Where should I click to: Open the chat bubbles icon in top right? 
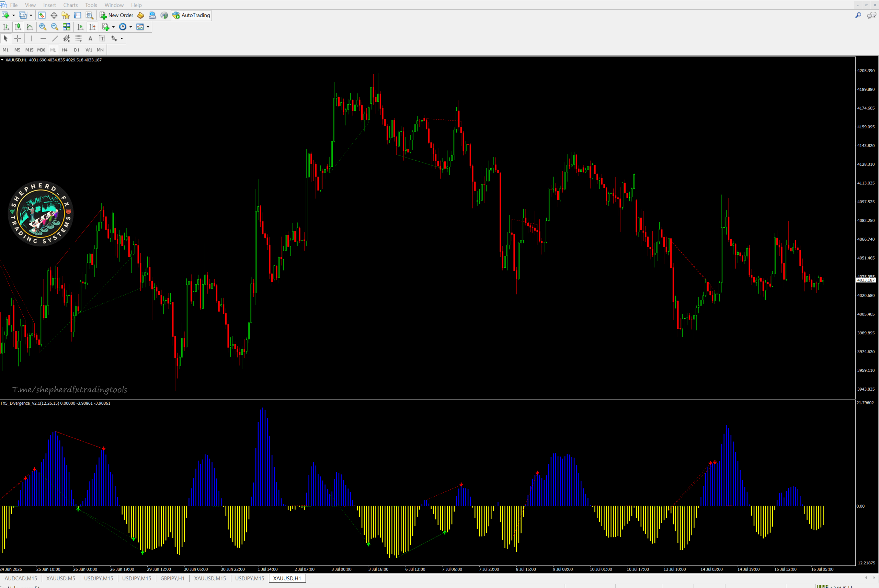click(x=871, y=15)
